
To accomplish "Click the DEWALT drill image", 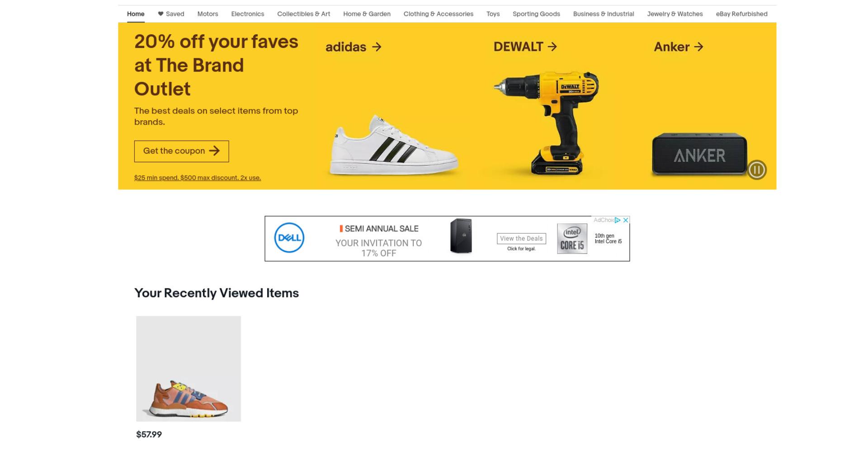I will point(547,122).
